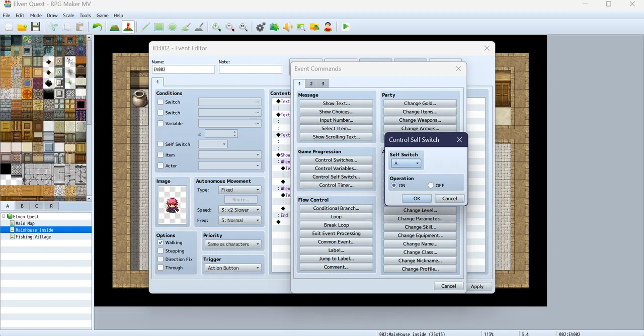This screenshot has height=336, width=644.
Task: Open the Item condition dropdown
Action: pos(229,155)
